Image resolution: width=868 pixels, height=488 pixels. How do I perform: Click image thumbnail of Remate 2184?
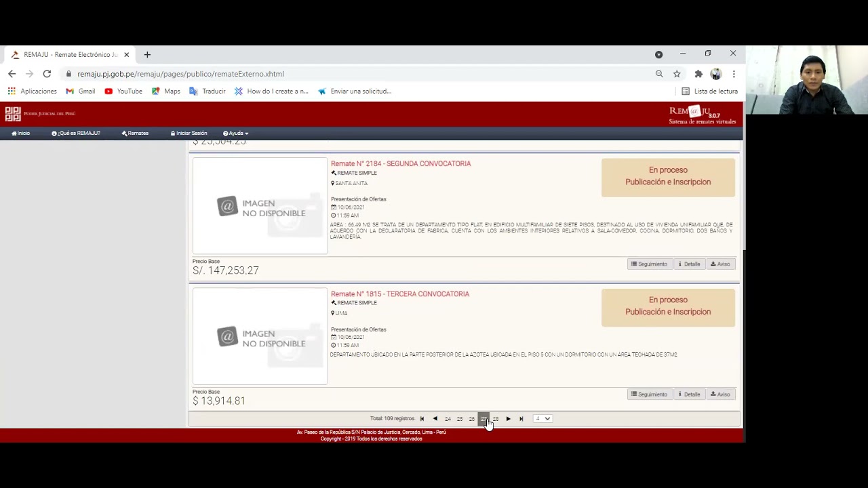(x=260, y=206)
